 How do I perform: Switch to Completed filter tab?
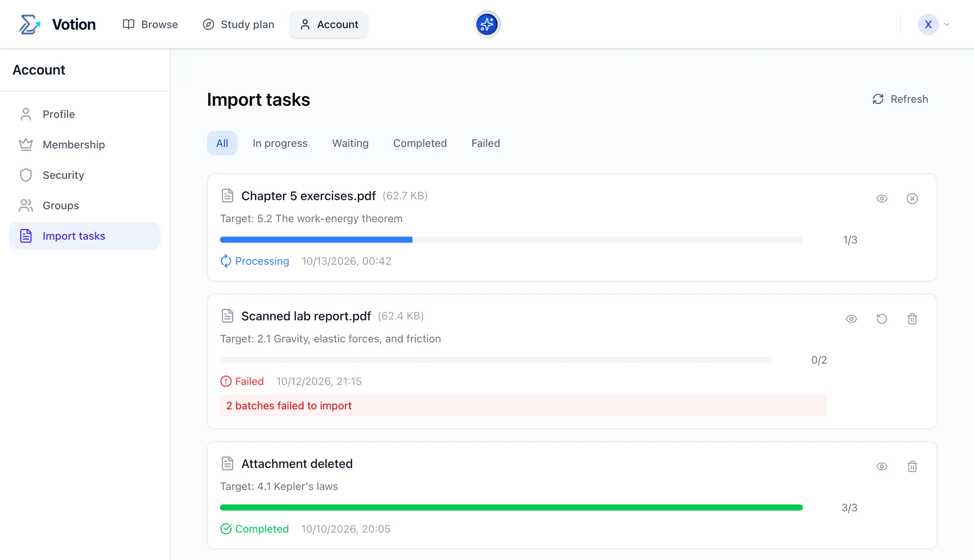(x=420, y=143)
